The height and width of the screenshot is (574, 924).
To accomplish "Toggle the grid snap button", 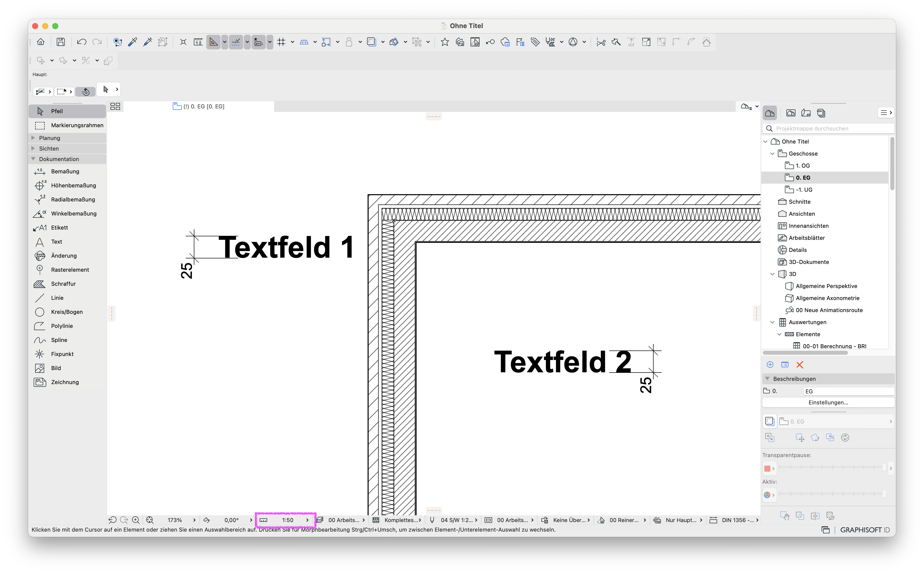I will [x=281, y=42].
